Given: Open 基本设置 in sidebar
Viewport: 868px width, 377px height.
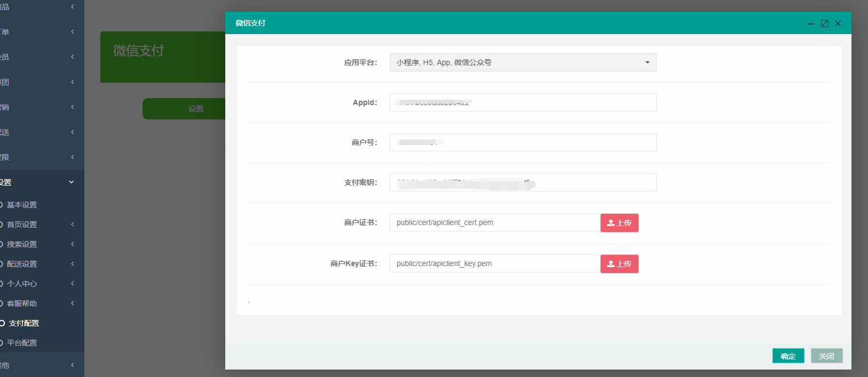Looking at the screenshot, I should tap(22, 205).
